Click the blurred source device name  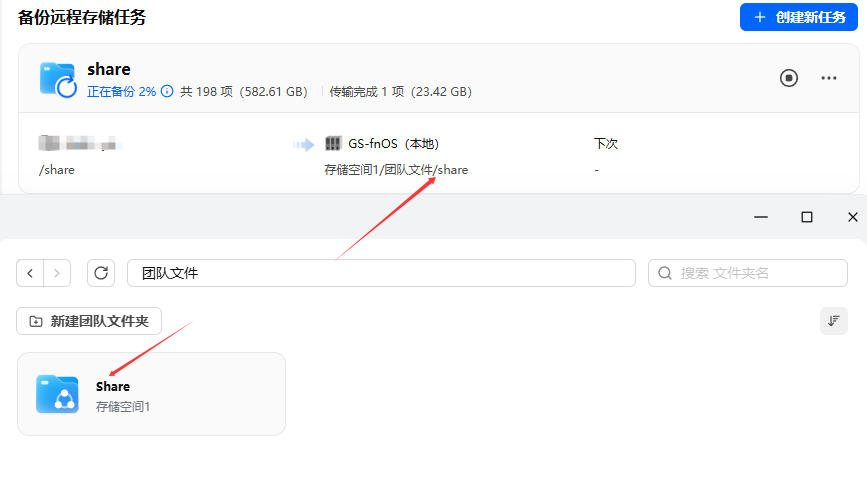click(x=80, y=144)
